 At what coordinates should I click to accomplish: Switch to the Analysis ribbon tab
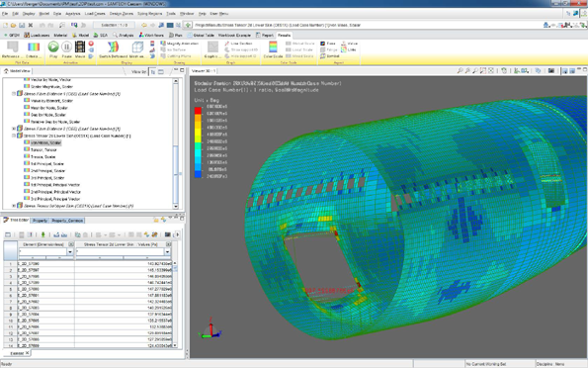pyautogui.click(x=124, y=35)
